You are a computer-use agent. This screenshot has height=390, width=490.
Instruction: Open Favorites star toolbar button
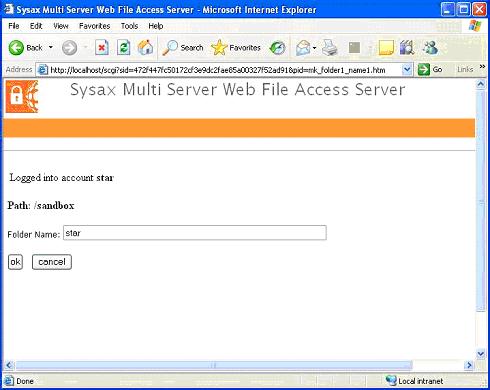click(x=236, y=48)
